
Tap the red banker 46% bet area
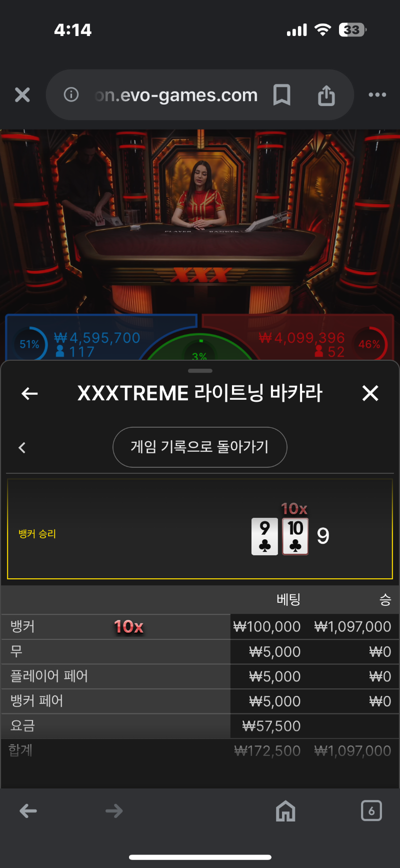click(298, 338)
